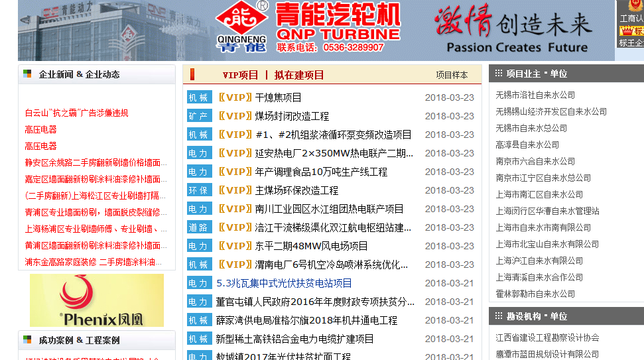Open the 项目样本 link
Screen dimensions: 644x360
452,75
